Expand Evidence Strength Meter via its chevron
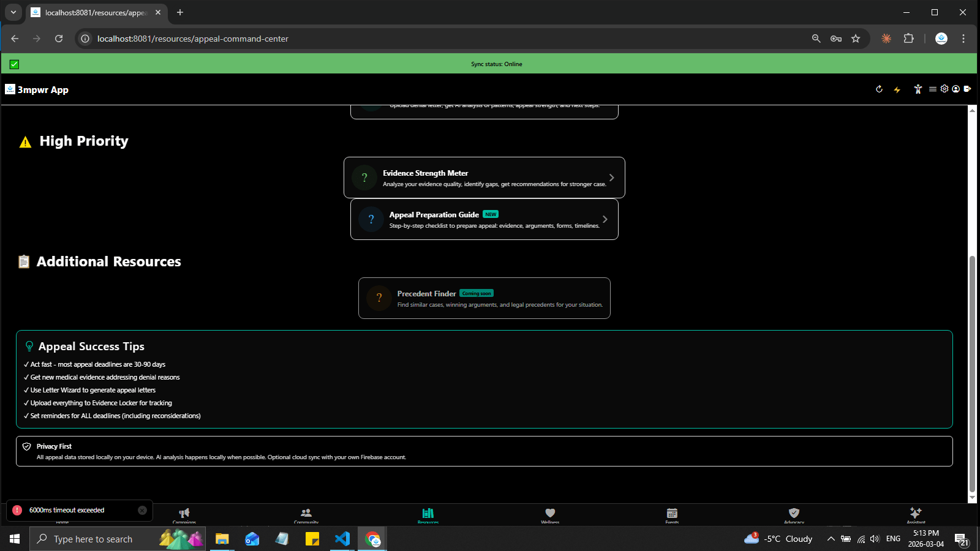 point(611,178)
